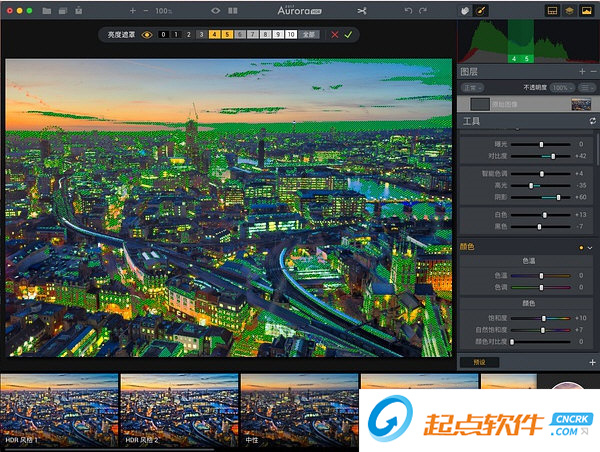Viewport: 600px width, 452px height.
Task: Adjust the 对比度 contrast slider
Action: pyautogui.click(x=541, y=156)
